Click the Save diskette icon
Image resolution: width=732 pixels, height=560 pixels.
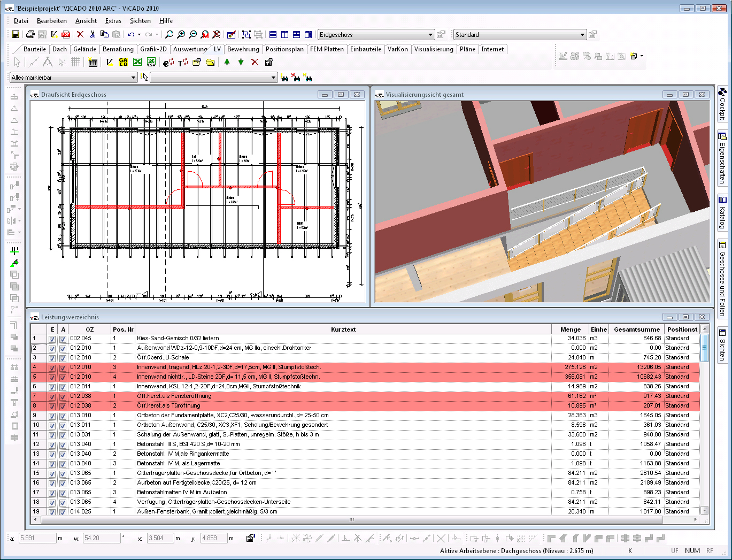16,34
